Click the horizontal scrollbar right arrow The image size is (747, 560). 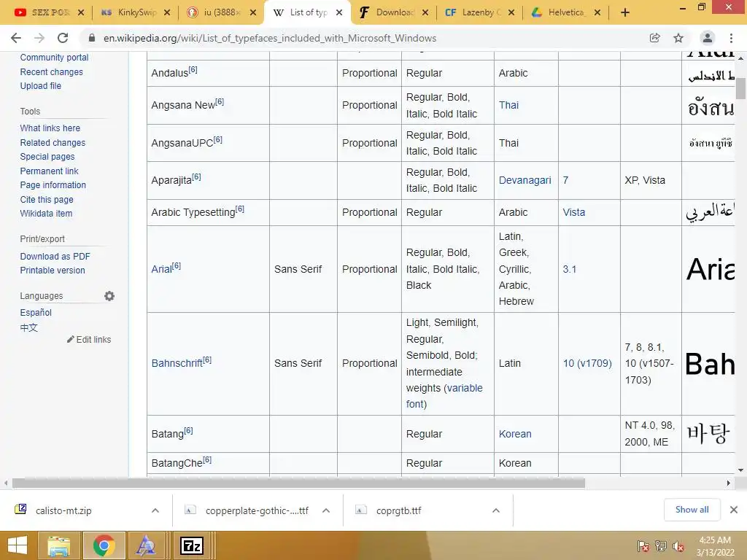point(729,483)
